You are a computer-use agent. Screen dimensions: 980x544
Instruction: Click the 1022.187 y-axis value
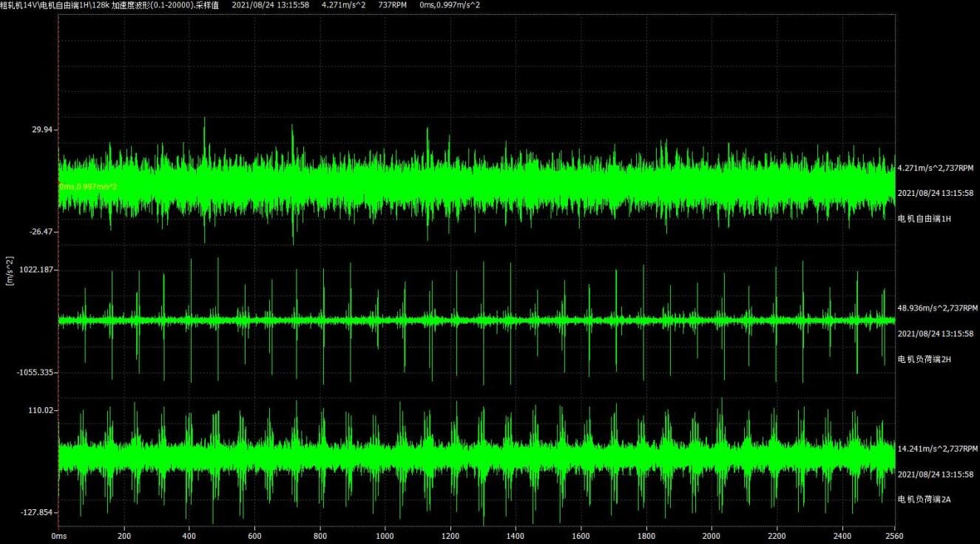click(38, 270)
